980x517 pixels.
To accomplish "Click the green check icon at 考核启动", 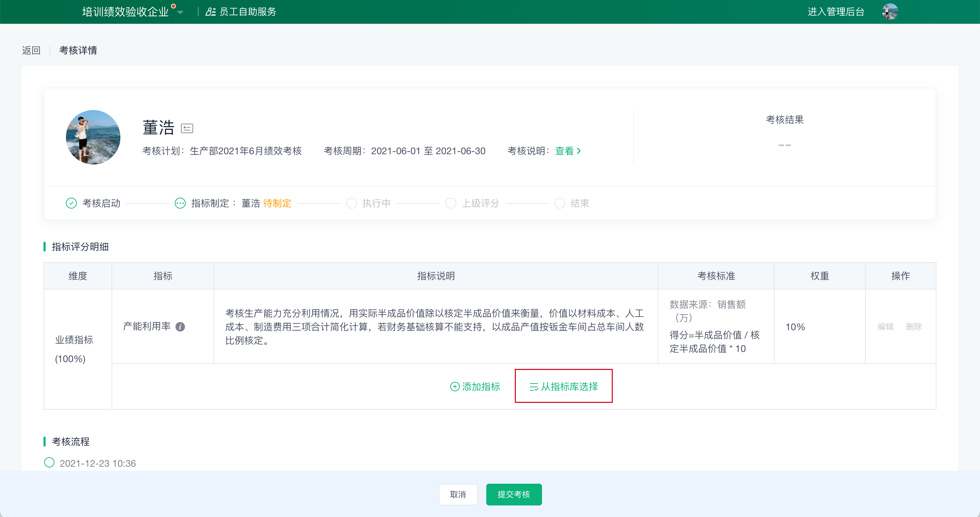I will pyautogui.click(x=71, y=203).
